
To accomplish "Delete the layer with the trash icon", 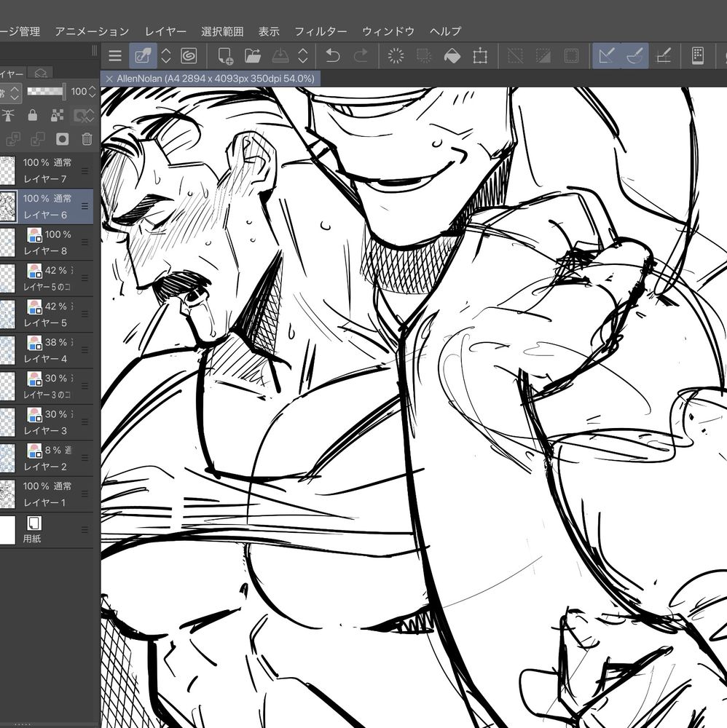I will tap(87, 139).
